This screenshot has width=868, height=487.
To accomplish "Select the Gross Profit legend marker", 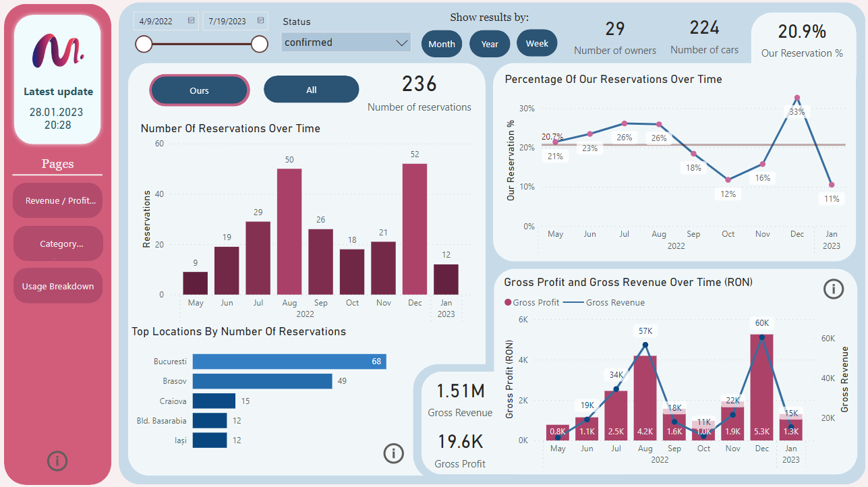I will pos(509,303).
